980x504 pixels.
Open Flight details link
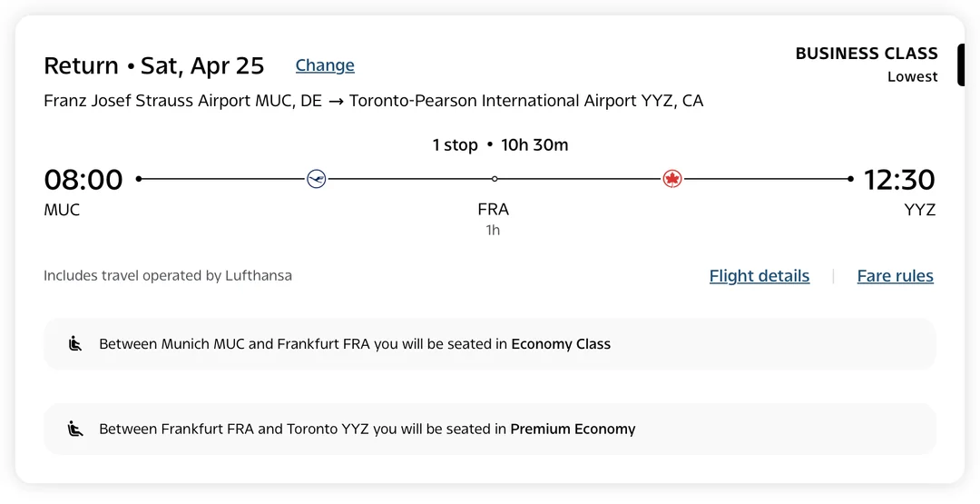click(759, 276)
